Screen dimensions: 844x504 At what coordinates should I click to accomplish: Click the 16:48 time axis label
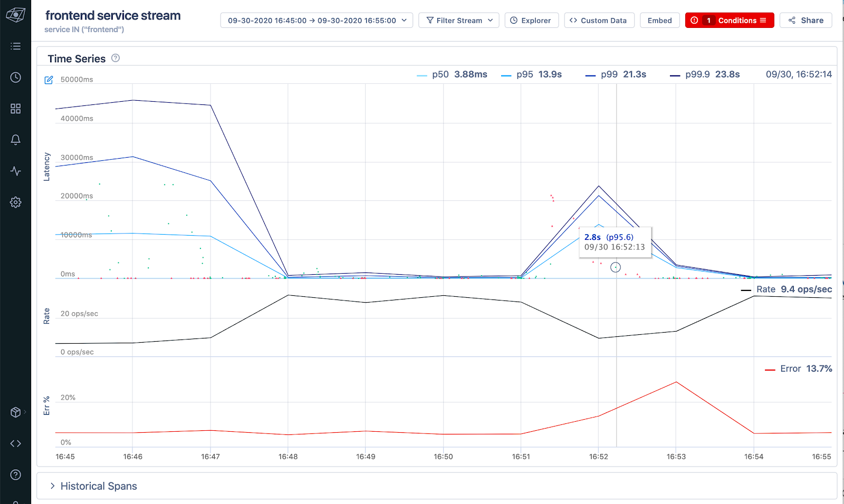tap(288, 457)
